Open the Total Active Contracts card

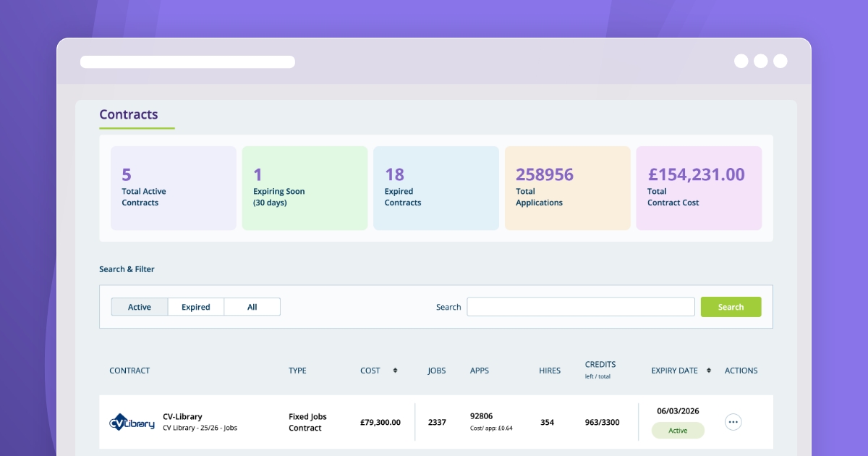coord(174,188)
